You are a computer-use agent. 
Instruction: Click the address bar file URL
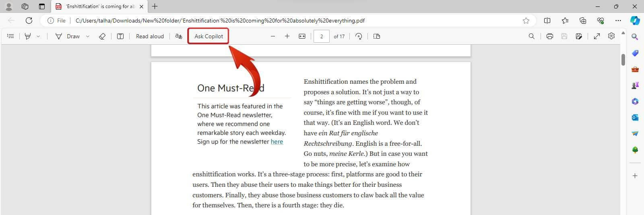coord(220,21)
